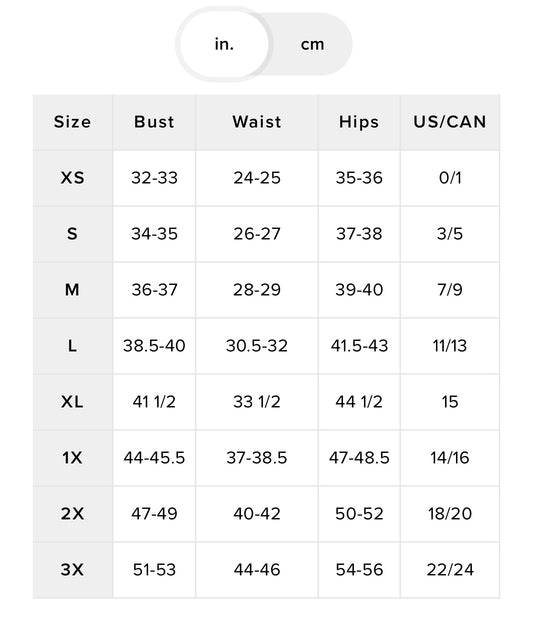
Task: Click the 24-25 waist cell
Action: (257, 178)
